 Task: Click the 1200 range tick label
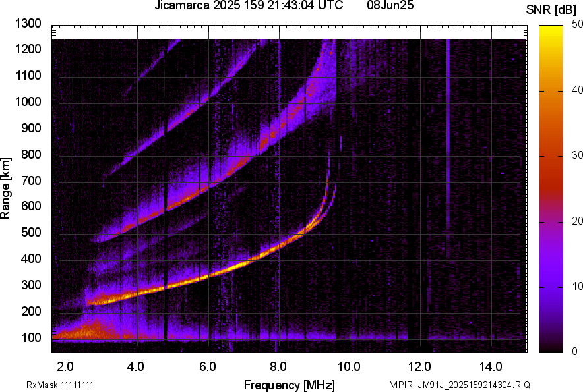pyautogui.click(x=28, y=49)
